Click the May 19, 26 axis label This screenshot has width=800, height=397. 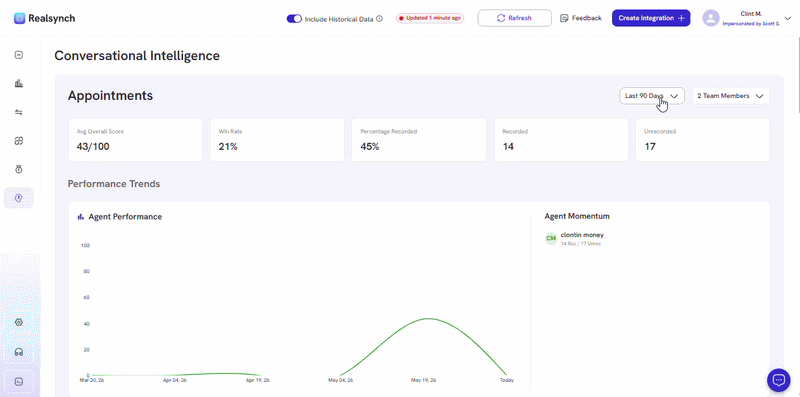pos(424,381)
